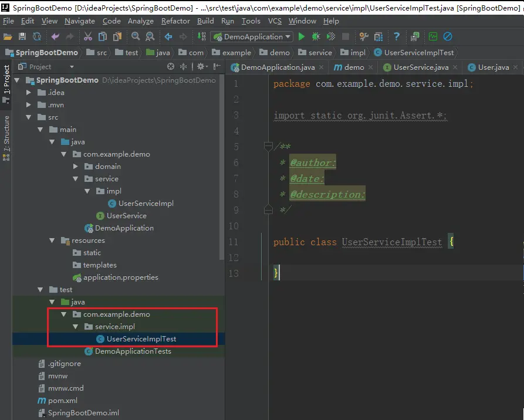524x420 pixels.
Task: Click the UserServiceImplTest breadcrumb
Action: pos(414,52)
